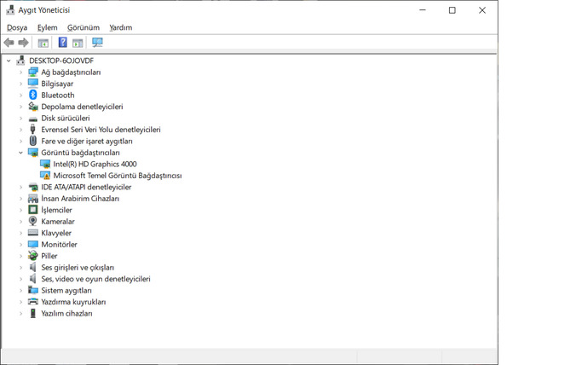Select the Depolama denetleyicileri label
The width and height of the screenshot is (588, 365).
(82, 107)
